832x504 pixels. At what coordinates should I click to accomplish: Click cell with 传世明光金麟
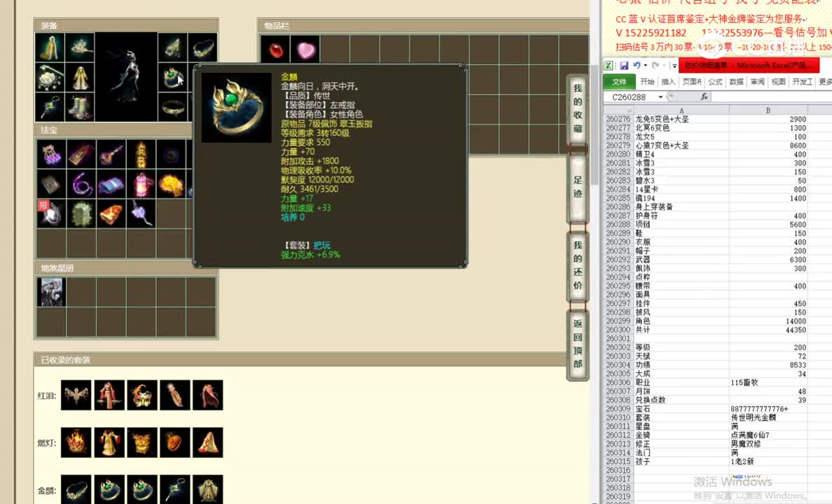coord(768,417)
